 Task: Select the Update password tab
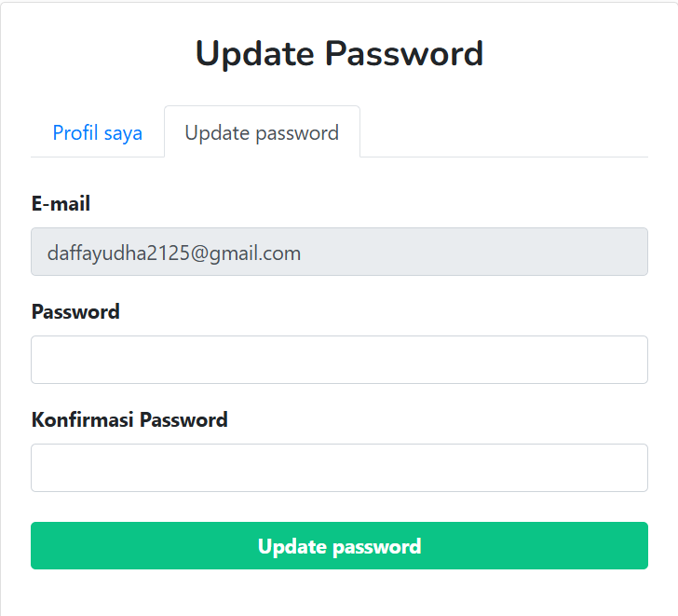[x=262, y=132]
